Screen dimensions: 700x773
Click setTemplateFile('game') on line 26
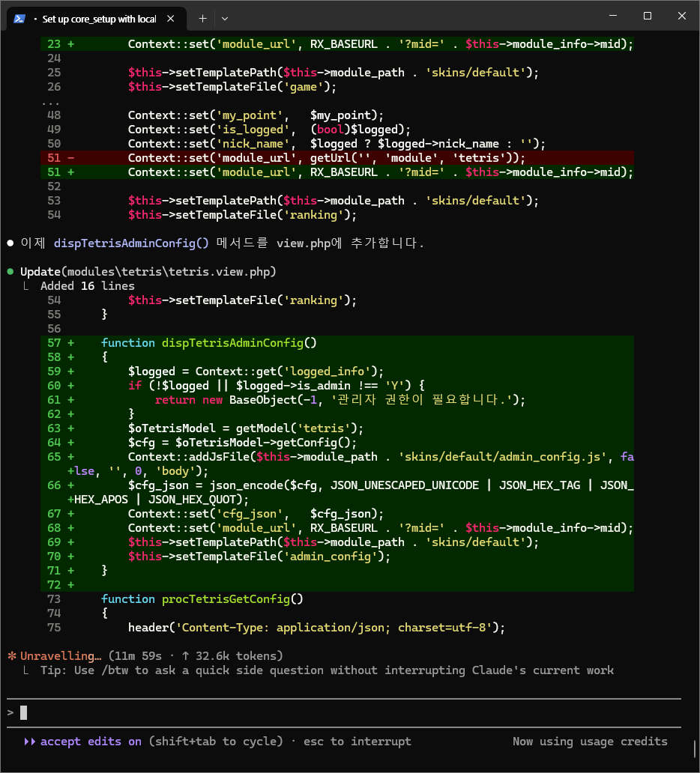232,87
